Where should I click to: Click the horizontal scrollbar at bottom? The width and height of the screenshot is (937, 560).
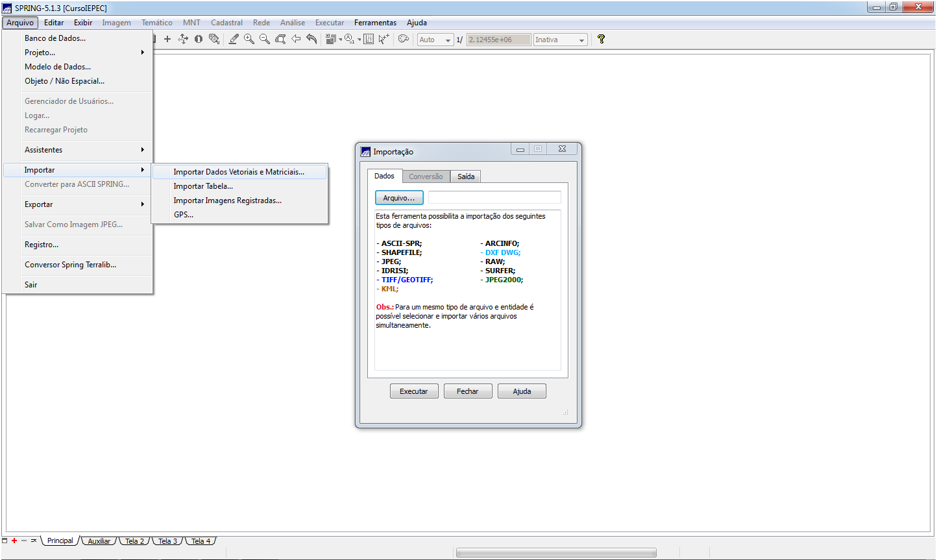pos(556,553)
